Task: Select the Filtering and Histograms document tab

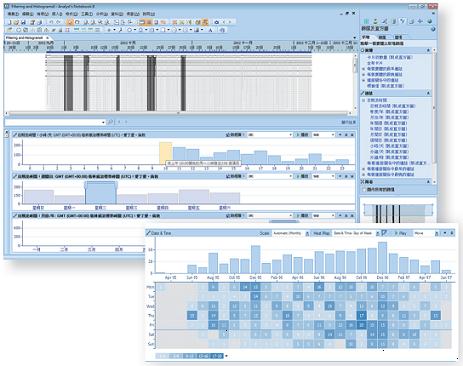Action: tap(25, 38)
